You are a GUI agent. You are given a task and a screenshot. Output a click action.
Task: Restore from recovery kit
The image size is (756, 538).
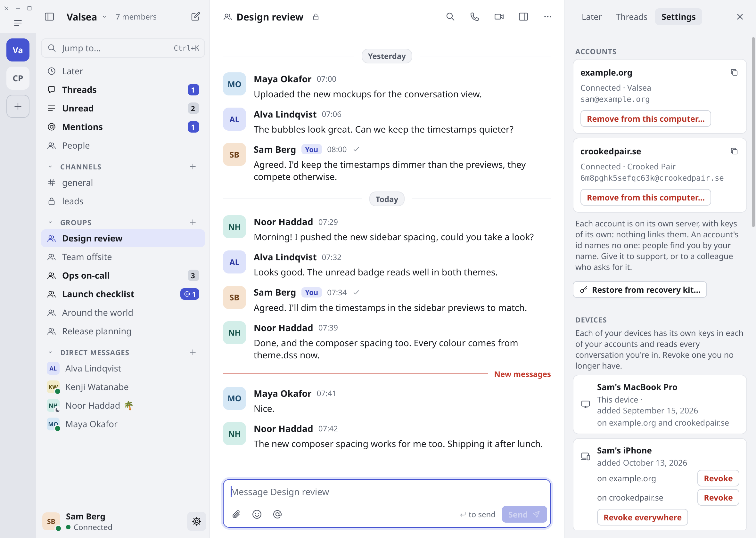click(x=639, y=290)
